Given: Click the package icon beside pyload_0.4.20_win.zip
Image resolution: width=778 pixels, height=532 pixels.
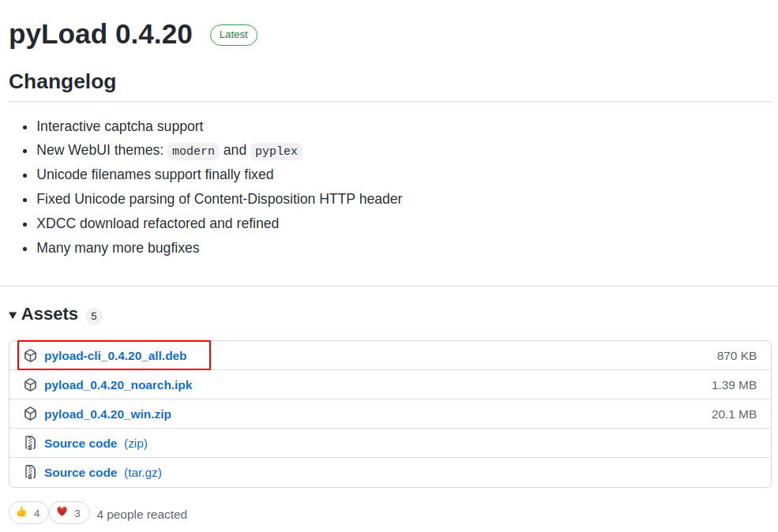Looking at the screenshot, I should coord(30,414).
